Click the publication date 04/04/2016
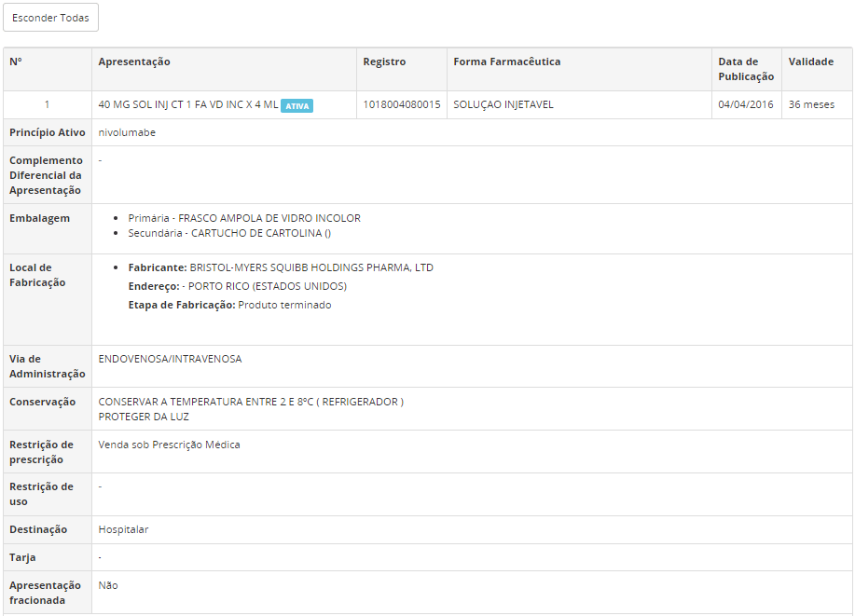 [745, 104]
